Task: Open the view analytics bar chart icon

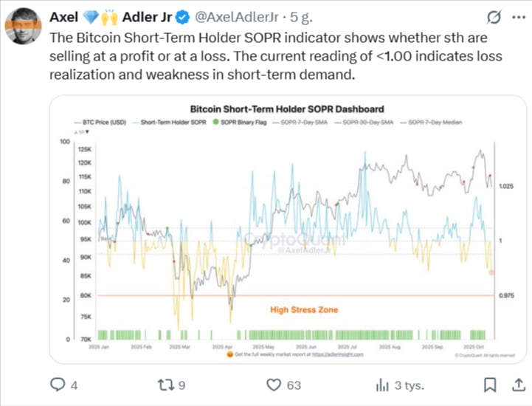Action: 382,385
